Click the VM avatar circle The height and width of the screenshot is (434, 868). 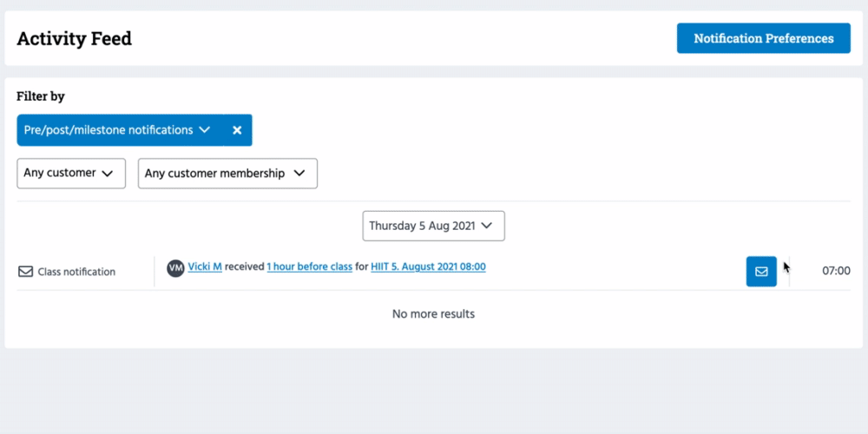click(x=175, y=267)
